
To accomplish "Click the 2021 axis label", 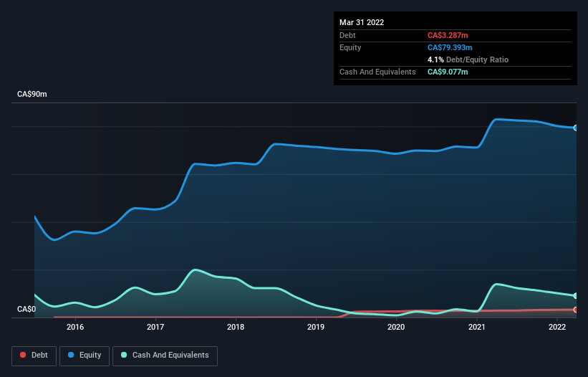I will click(x=477, y=327).
